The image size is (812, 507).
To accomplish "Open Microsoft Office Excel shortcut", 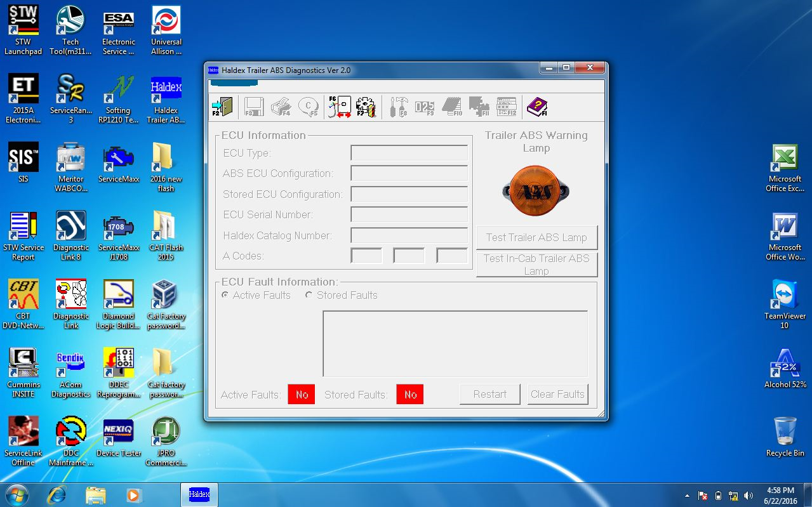I will [785, 168].
